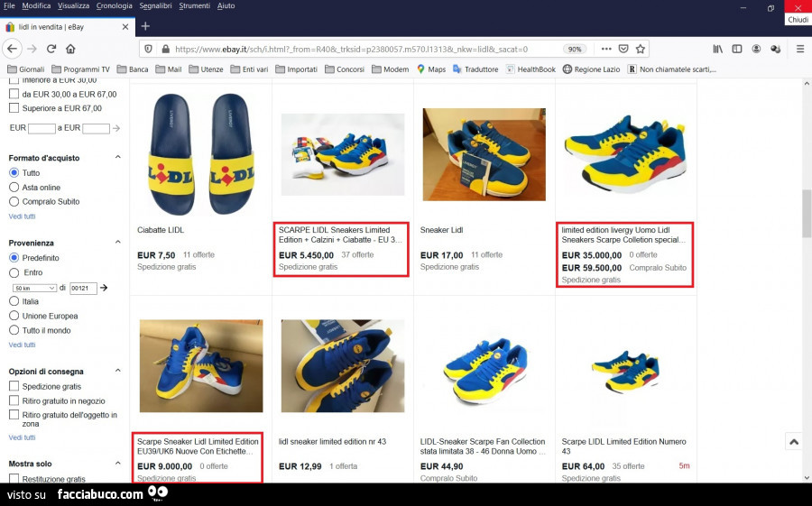Save page to Pocket
This screenshot has height=506, width=812.
tap(623, 49)
